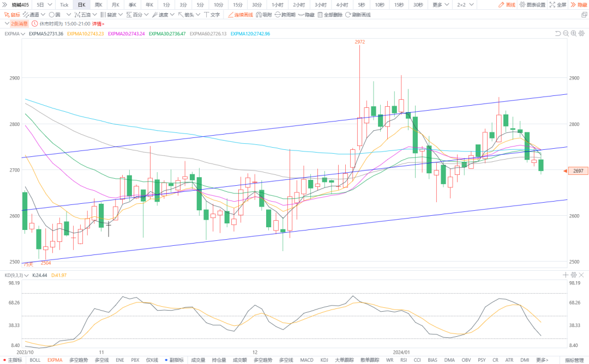Choose the 通道 channel drawing tool
Screen dimensions: 589x364
[31, 15]
